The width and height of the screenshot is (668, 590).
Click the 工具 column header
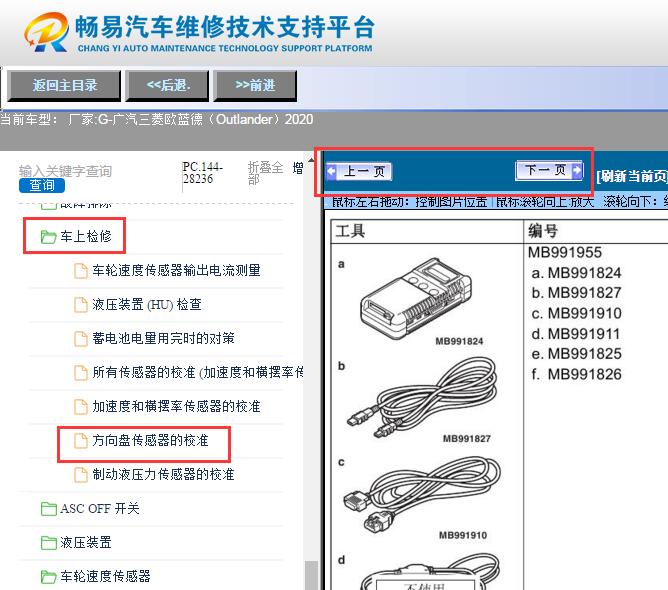350,231
